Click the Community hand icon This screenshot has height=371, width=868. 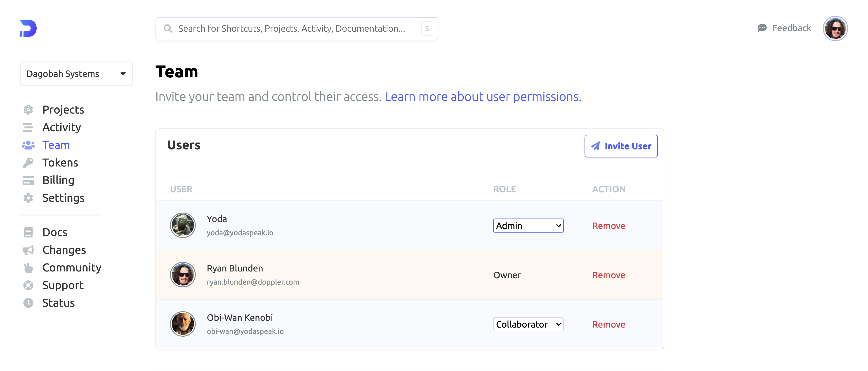[28, 268]
